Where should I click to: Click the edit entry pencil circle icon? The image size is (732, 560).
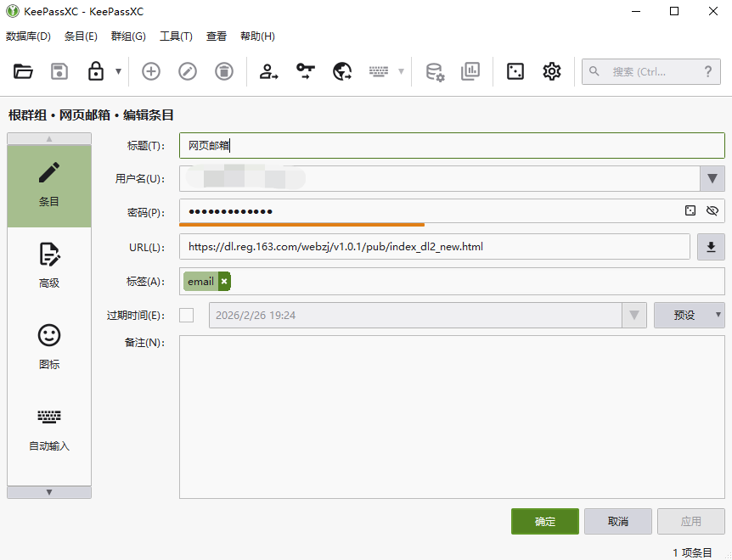[x=188, y=71]
